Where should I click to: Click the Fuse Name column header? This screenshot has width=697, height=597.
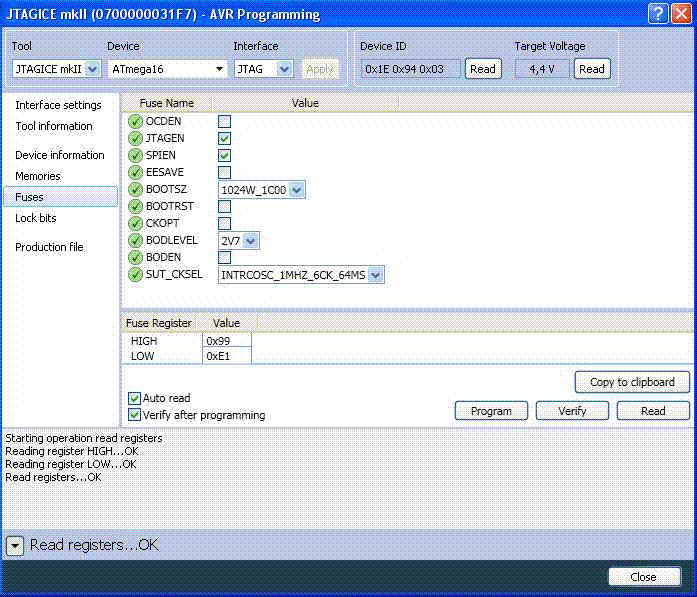pyautogui.click(x=167, y=103)
